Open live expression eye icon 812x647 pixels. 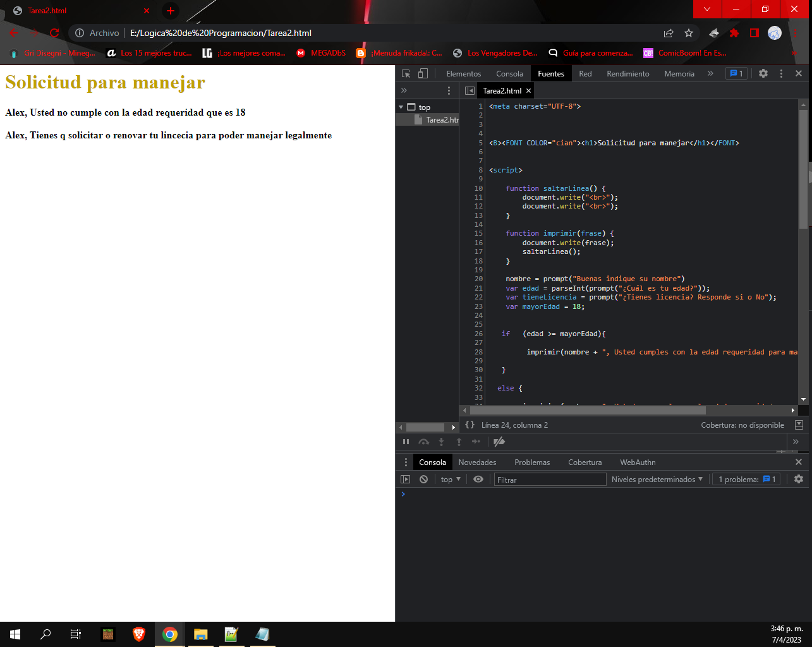pyautogui.click(x=478, y=480)
